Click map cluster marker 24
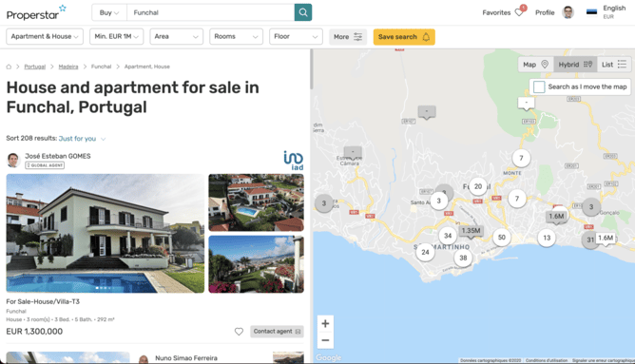The image size is (635, 364). (x=425, y=252)
